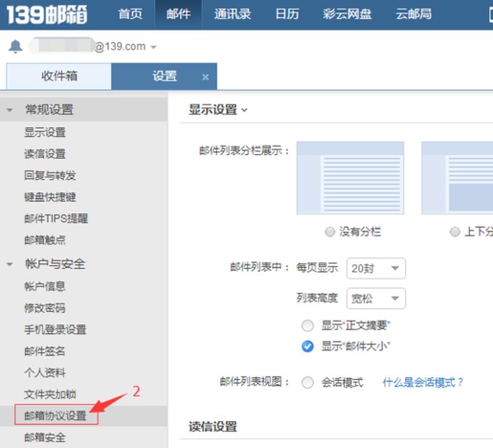Open the account dropdown arrow beside @139.com
Viewport: 493px width, 448px height.
pyautogui.click(x=153, y=47)
